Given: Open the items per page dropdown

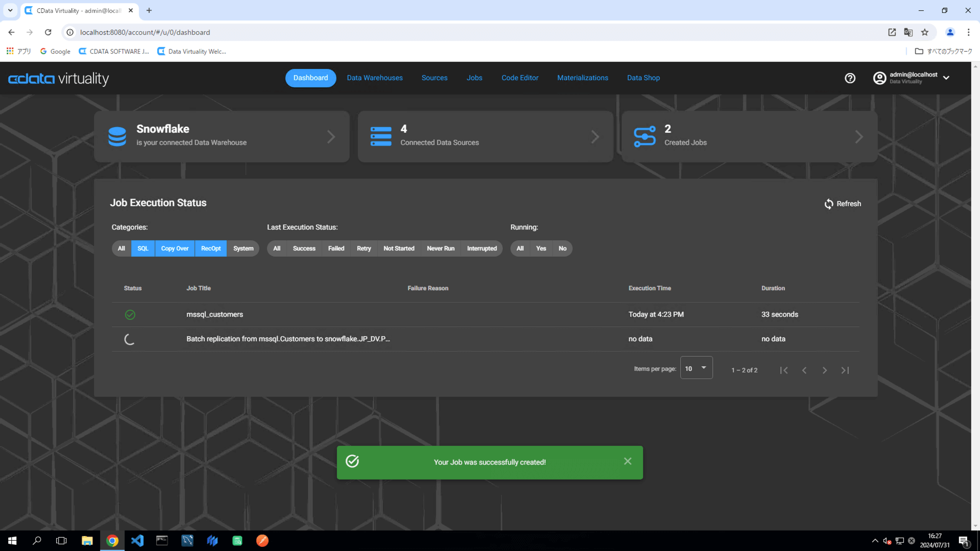Looking at the screenshot, I should 696,368.
